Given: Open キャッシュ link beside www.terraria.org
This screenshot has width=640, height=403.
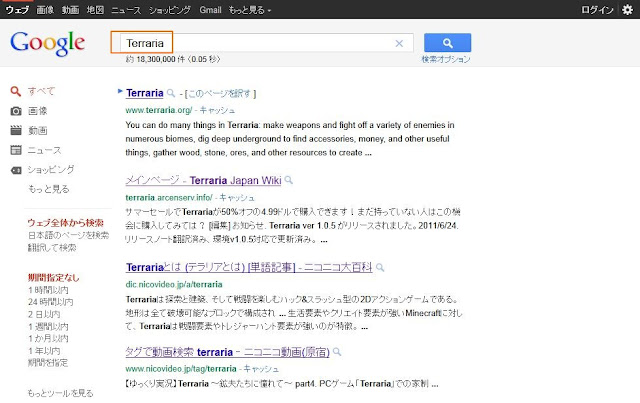Looking at the screenshot, I should pos(217,110).
